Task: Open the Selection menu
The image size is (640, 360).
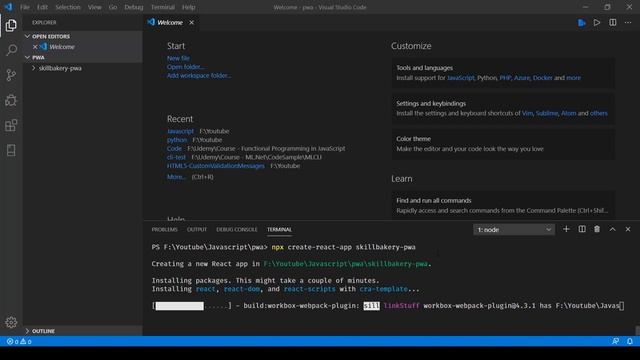Action: (68, 7)
